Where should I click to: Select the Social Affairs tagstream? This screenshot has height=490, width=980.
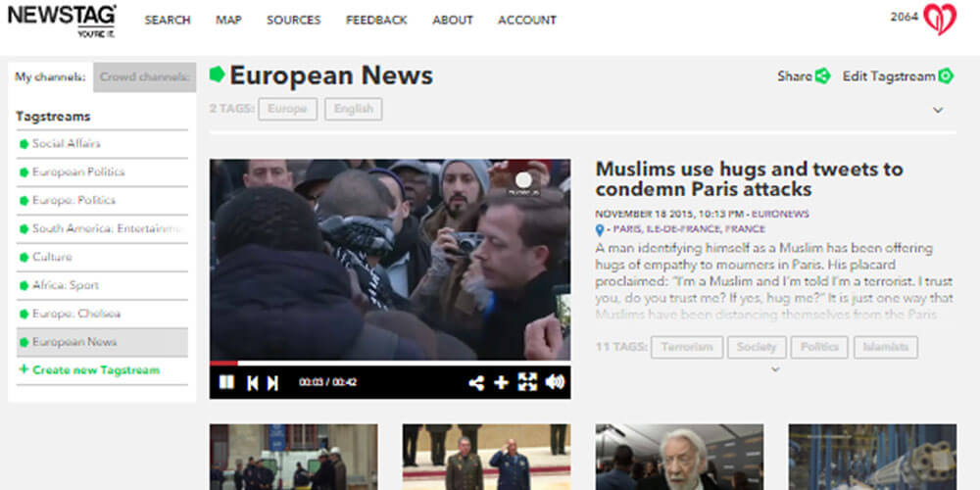102,144
